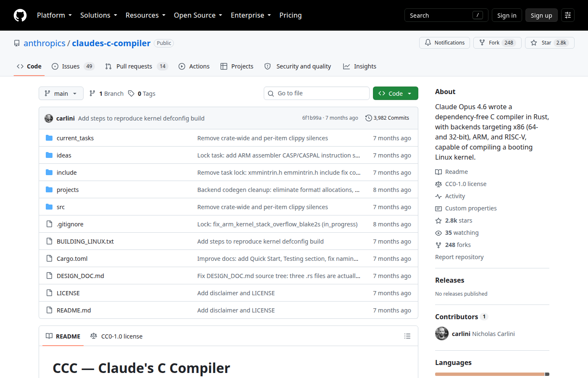The height and width of the screenshot is (378, 588).
Task: Click the eye icon beside 35 watching
Action: coord(438,233)
